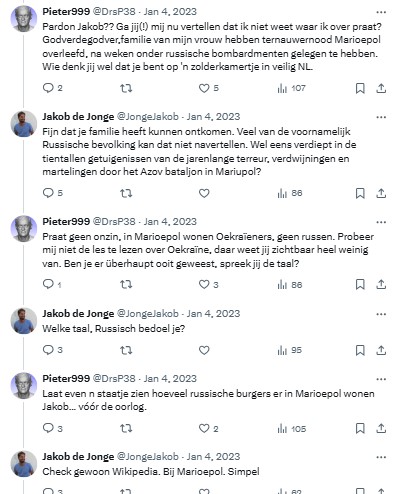The width and height of the screenshot is (397, 494).
Task: View stats for the tweet with 105 views
Action: [x=292, y=429]
